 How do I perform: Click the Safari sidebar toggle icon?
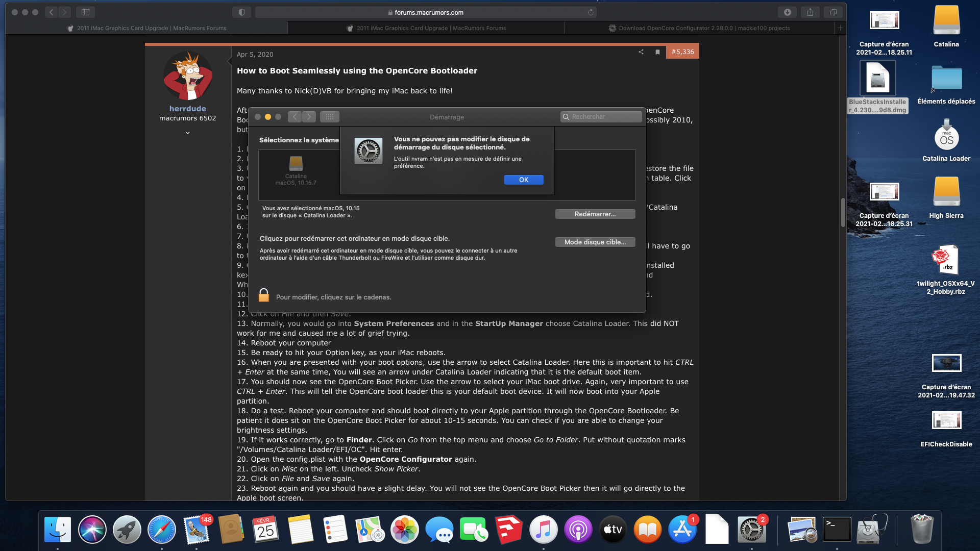(x=85, y=12)
